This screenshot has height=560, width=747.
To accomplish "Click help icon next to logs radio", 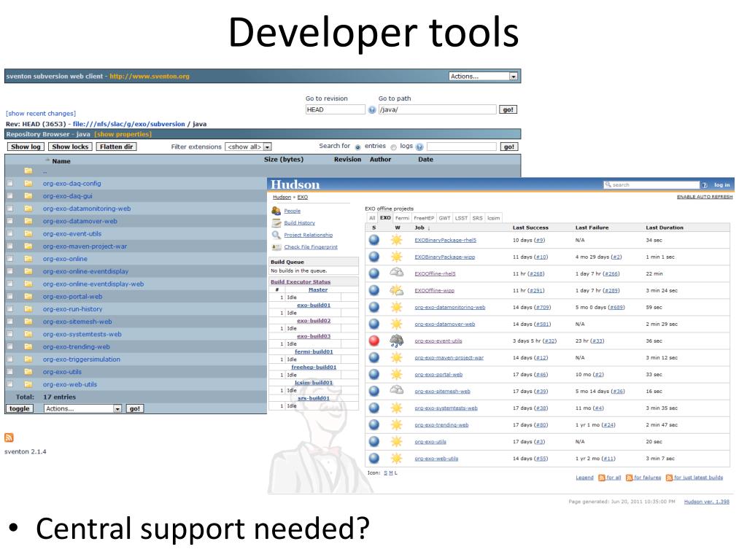I will point(419,147).
